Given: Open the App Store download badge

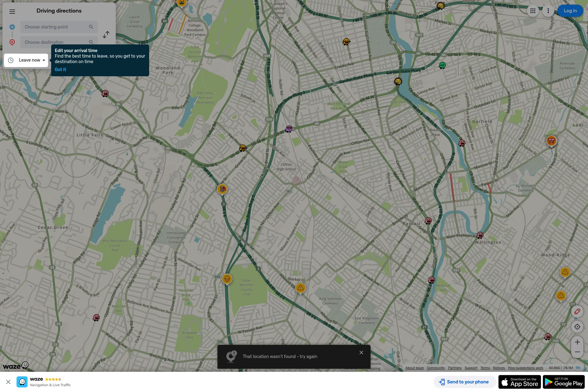Looking at the screenshot, I should [519, 382].
